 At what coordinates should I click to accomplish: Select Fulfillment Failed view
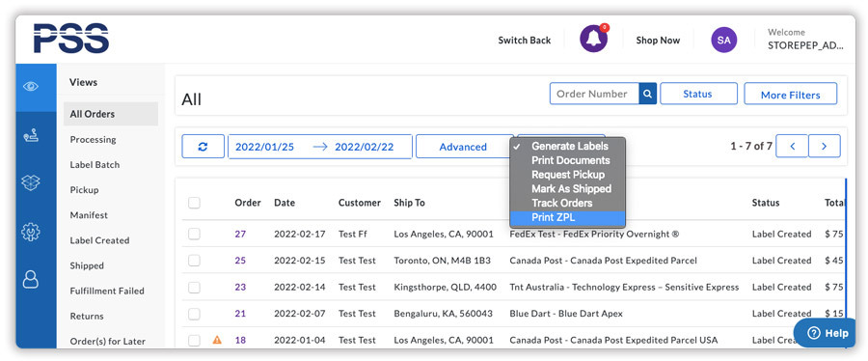(x=107, y=291)
